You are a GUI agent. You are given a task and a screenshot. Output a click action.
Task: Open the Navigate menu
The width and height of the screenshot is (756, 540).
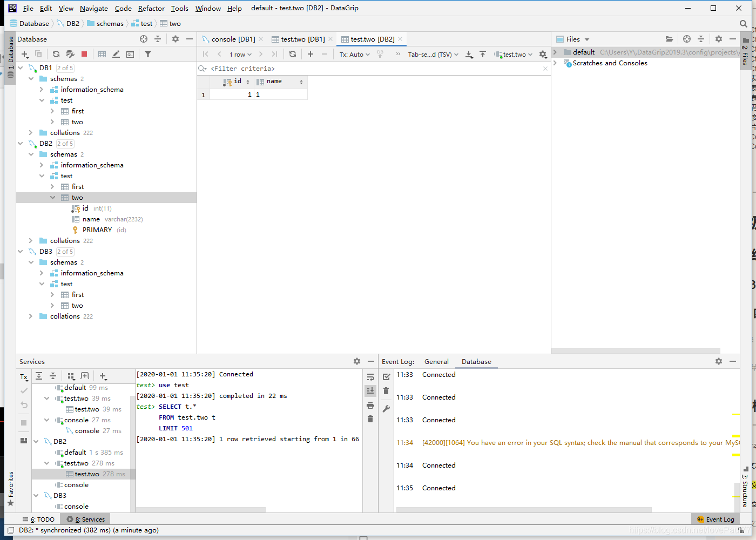tap(94, 9)
